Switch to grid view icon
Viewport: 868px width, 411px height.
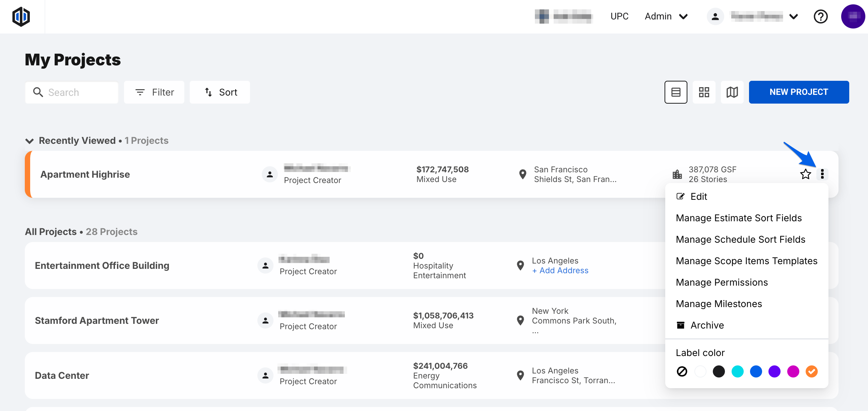703,92
